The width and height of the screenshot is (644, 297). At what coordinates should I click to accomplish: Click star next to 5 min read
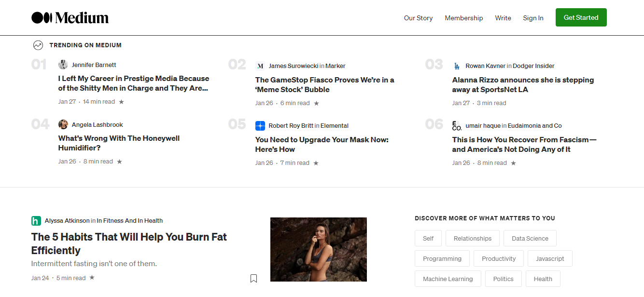(x=92, y=278)
